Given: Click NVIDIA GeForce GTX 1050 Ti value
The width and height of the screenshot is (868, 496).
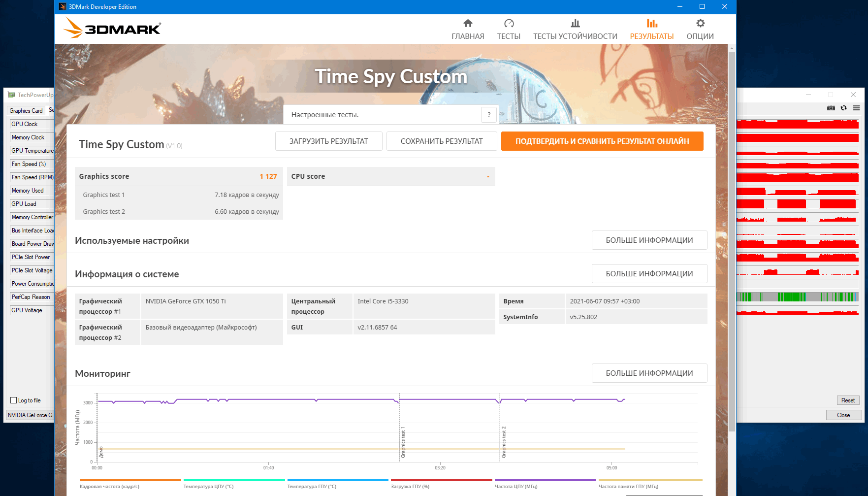Looking at the screenshot, I should click(x=186, y=301).
